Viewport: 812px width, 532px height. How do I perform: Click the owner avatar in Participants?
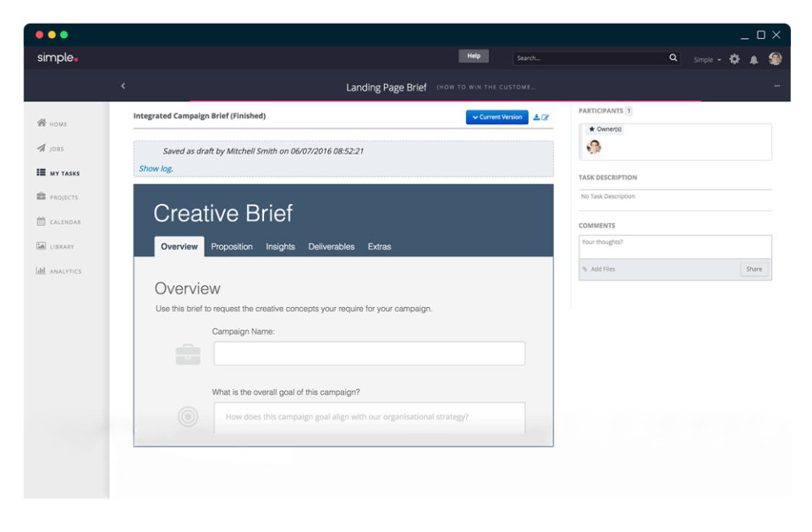594,147
